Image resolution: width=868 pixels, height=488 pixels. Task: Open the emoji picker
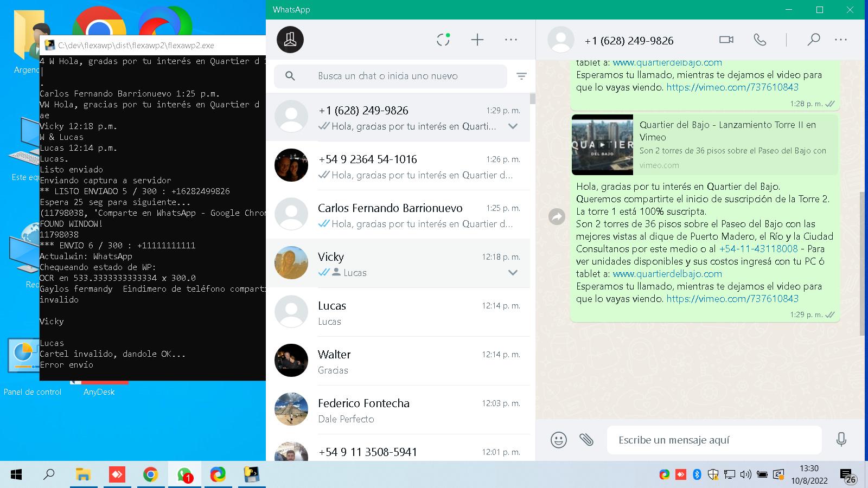click(x=559, y=440)
